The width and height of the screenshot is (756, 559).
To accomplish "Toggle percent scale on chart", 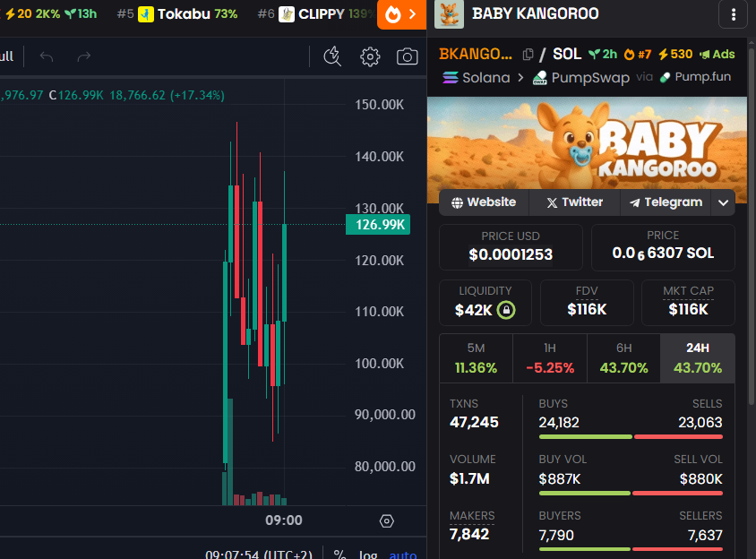I will click(339, 555).
